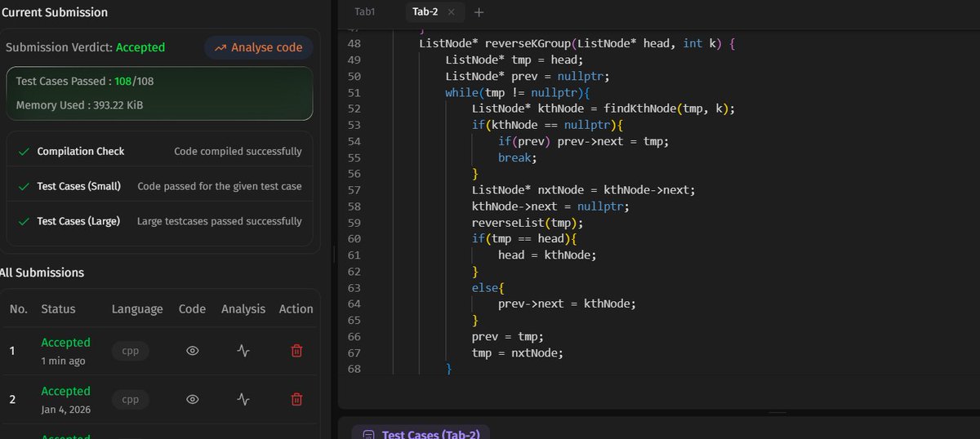This screenshot has height=439, width=980.
Task: Click Code compiled successfully message
Action: pyautogui.click(x=238, y=151)
